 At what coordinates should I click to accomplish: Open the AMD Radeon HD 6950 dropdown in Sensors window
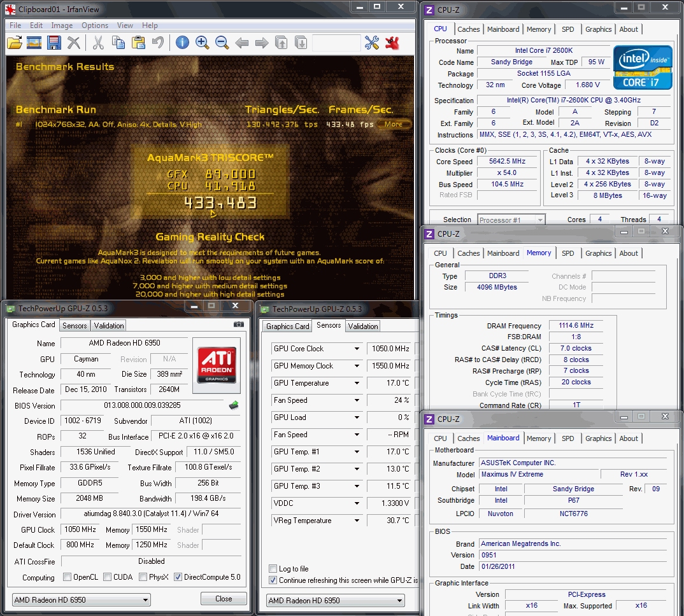click(x=336, y=600)
